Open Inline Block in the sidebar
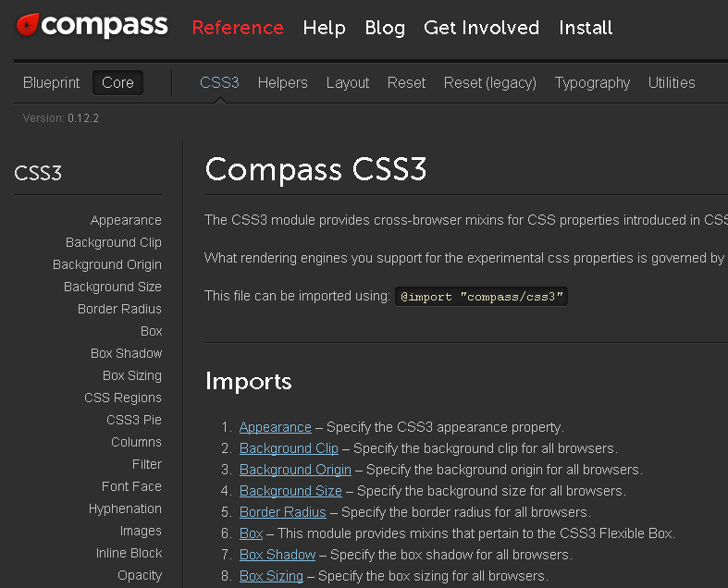This screenshot has width=728, height=588. pyautogui.click(x=130, y=553)
